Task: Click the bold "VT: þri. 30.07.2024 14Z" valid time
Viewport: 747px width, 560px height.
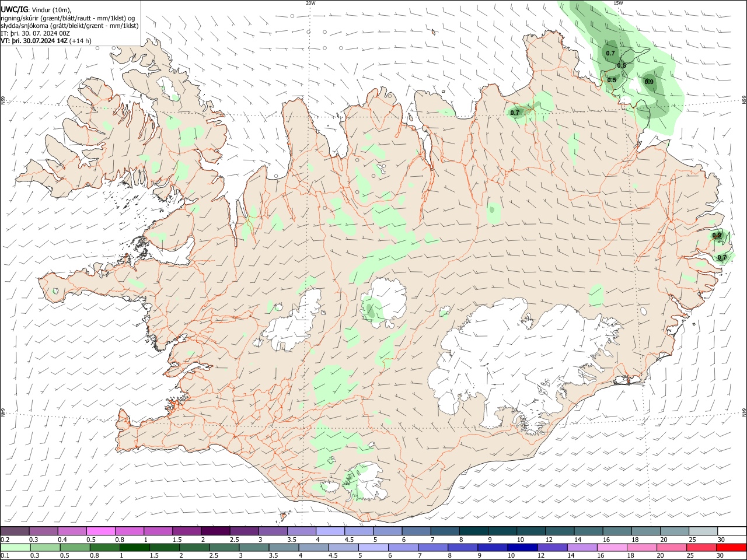Action: [34, 41]
